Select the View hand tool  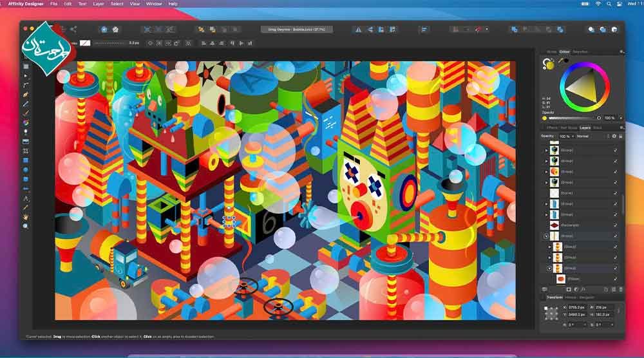(x=26, y=217)
